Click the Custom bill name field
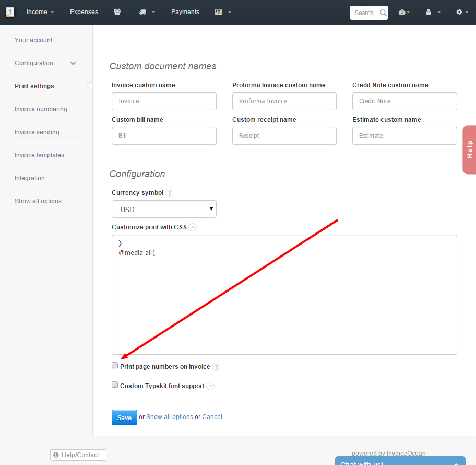The height and width of the screenshot is (465, 476). click(164, 136)
